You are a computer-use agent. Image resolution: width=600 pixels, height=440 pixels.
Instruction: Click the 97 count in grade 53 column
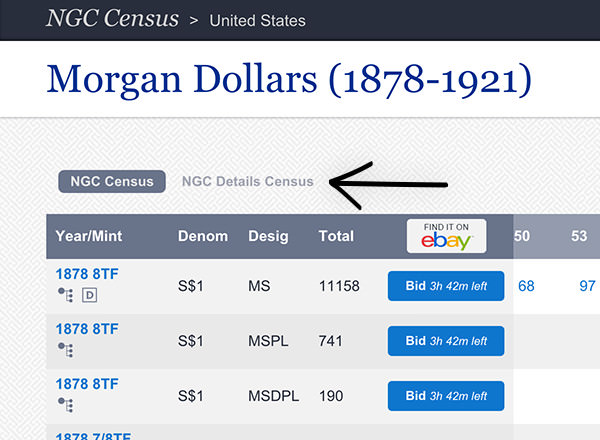coord(587,286)
